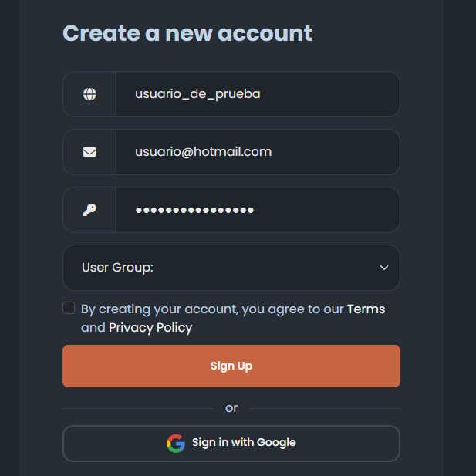Image resolution: width=476 pixels, height=476 pixels.
Task: Click the divider line right of "or"
Action: click(324, 408)
